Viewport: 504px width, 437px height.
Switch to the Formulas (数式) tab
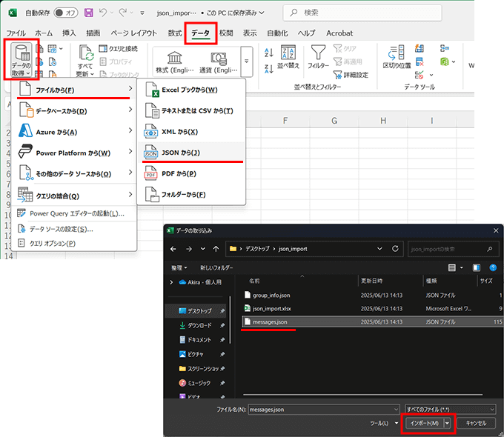(x=175, y=33)
